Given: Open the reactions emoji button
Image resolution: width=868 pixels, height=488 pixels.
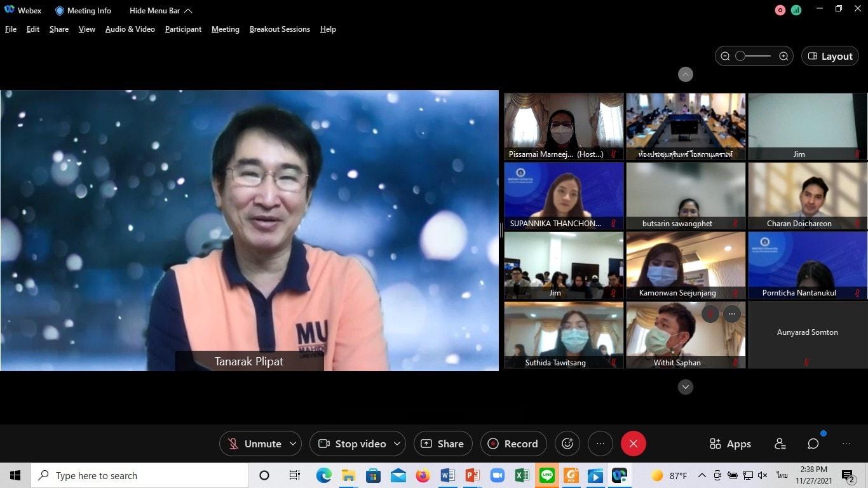Looking at the screenshot, I should (x=567, y=444).
